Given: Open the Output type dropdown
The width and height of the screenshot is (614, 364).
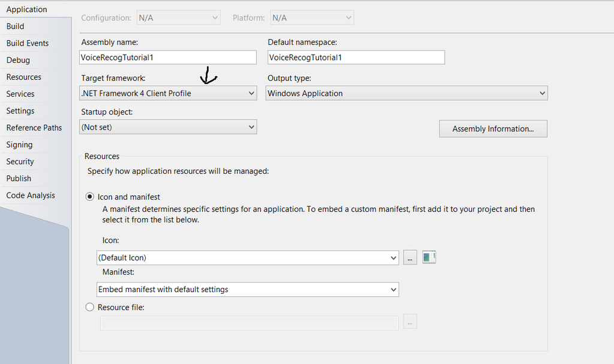Looking at the screenshot, I should 407,94.
